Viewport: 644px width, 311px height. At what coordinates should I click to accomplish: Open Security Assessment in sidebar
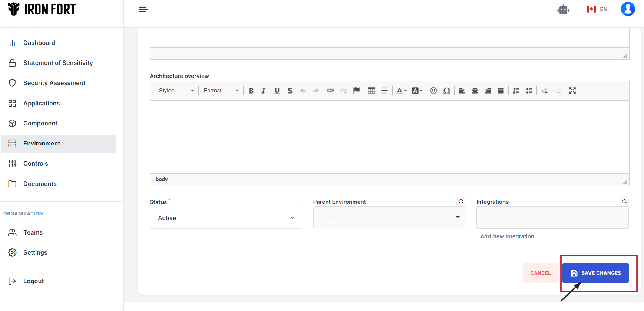point(54,83)
